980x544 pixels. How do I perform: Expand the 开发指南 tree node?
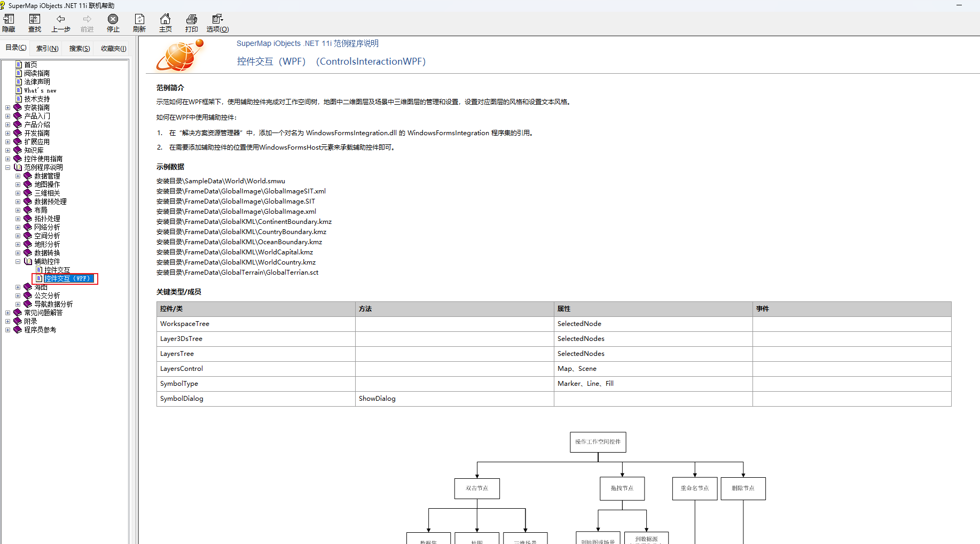click(8, 133)
